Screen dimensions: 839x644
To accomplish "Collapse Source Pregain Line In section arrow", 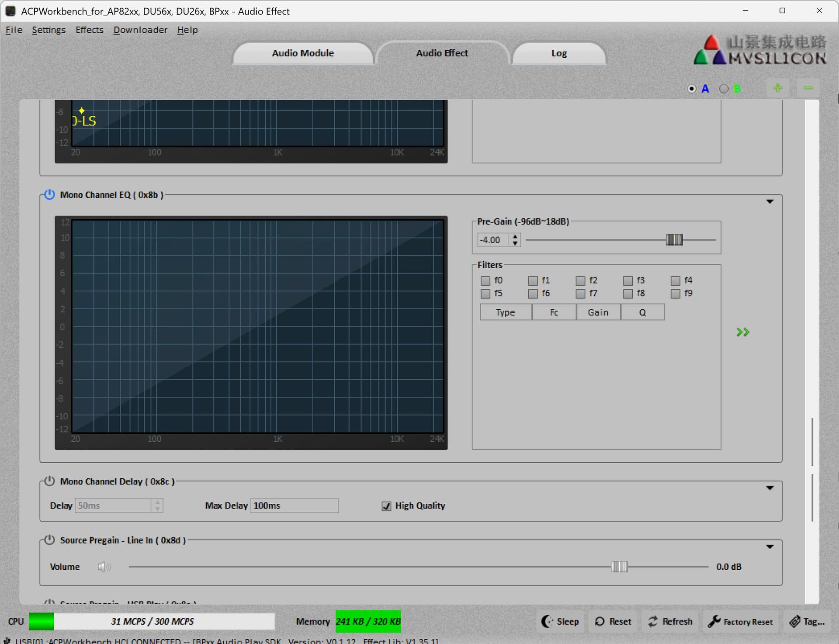I will point(770,547).
